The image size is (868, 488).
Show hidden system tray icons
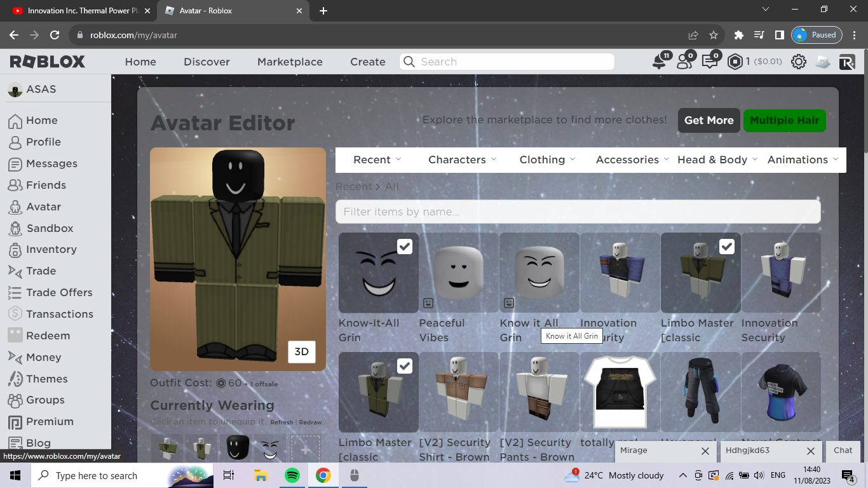683,475
